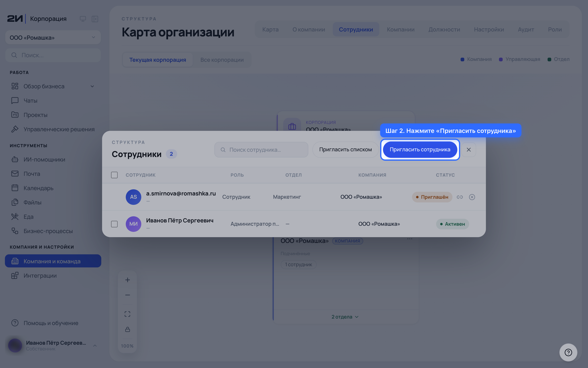The width and height of the screenshot is (588, 368).
Task: Switch to the О компании tab
Action: (x=308, y=29)
